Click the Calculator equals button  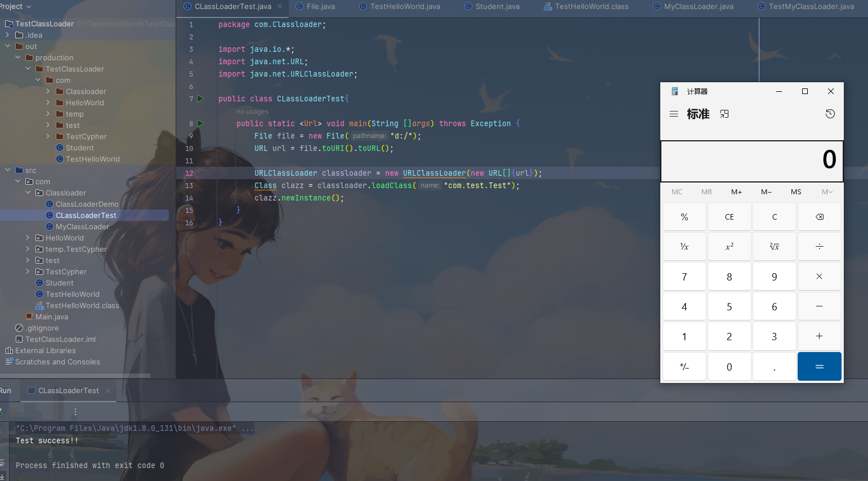pyautogui.click(x=820, y=367)
